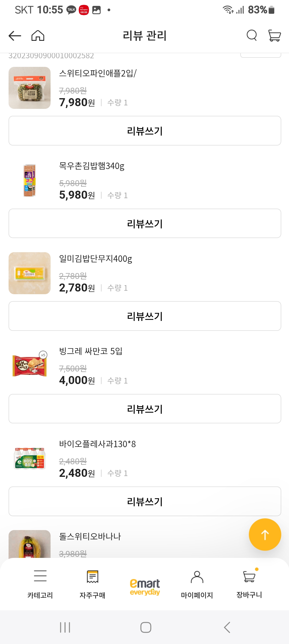Open 마이페이지 in bottom navigation
289x644 pixels.
coord(197,584)
